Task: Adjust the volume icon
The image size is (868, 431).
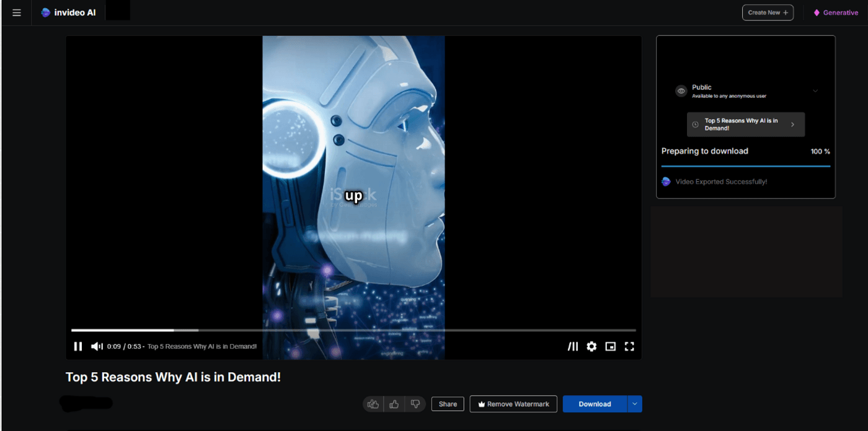Action: coord(97,347)
